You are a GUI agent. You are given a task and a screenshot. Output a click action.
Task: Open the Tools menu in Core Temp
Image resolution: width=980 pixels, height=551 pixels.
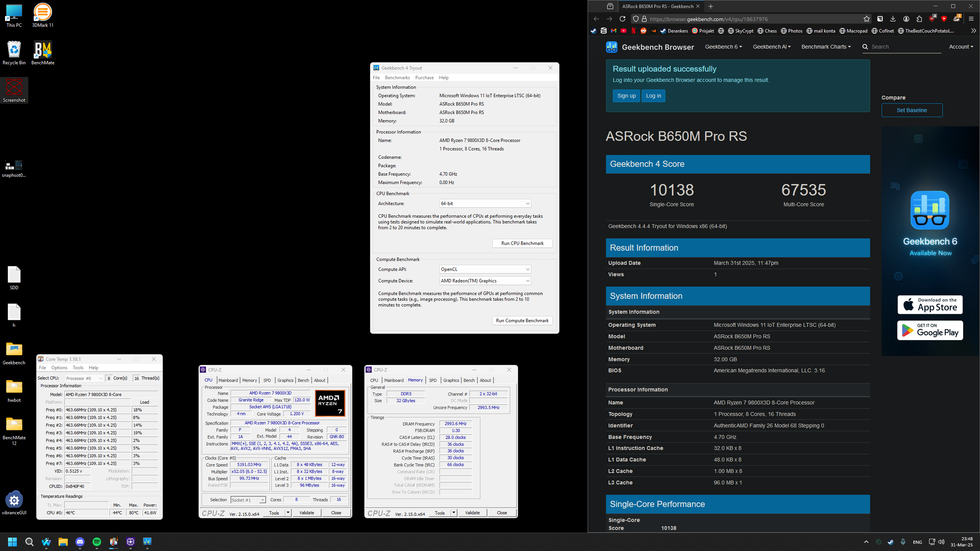tap(78, 368)
